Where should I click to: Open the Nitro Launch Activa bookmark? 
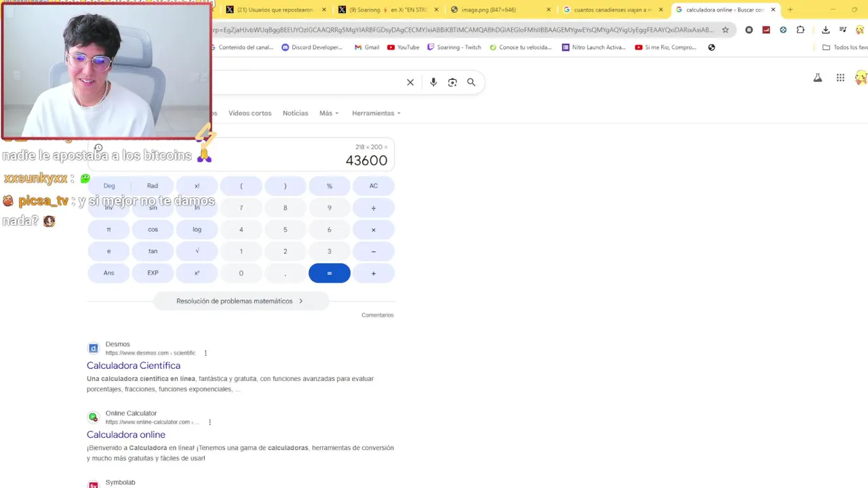(x=593, y=47)
